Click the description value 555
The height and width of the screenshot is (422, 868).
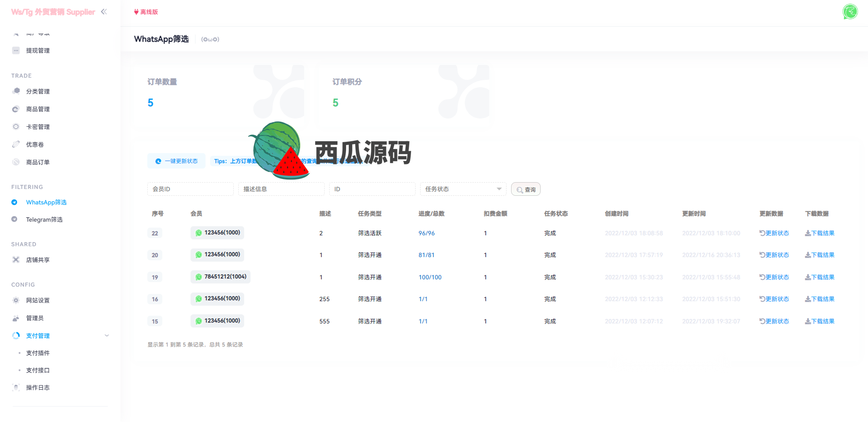pyautogui.click(x=325, y=321)
